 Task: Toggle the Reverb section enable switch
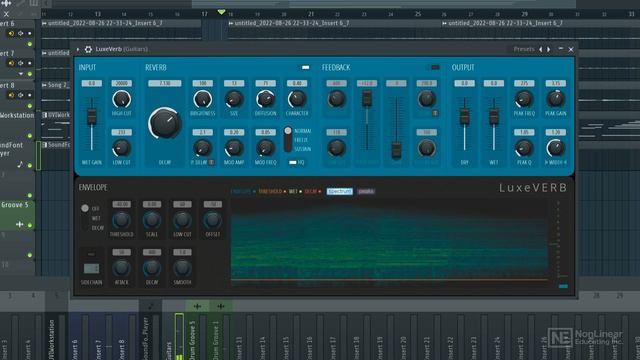coord(305,67)
